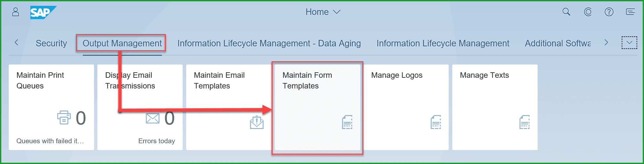Click the envelope icon on Email Transmissions tile
The image size is (644, 164).
[x=153, y=118]
